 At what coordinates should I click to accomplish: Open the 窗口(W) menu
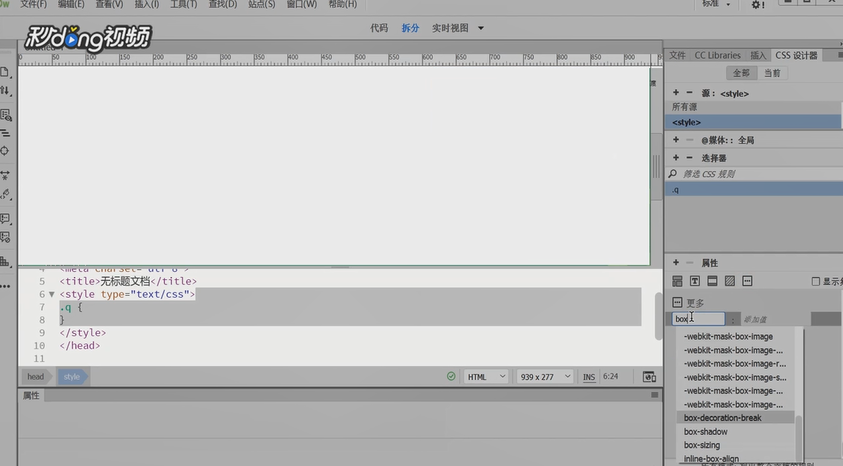point(302,4)
